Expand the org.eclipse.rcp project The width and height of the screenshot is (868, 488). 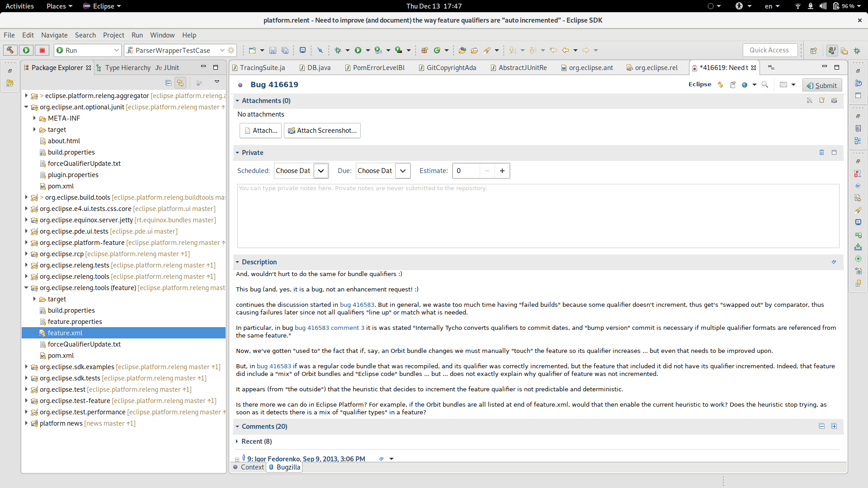(26, 253)
